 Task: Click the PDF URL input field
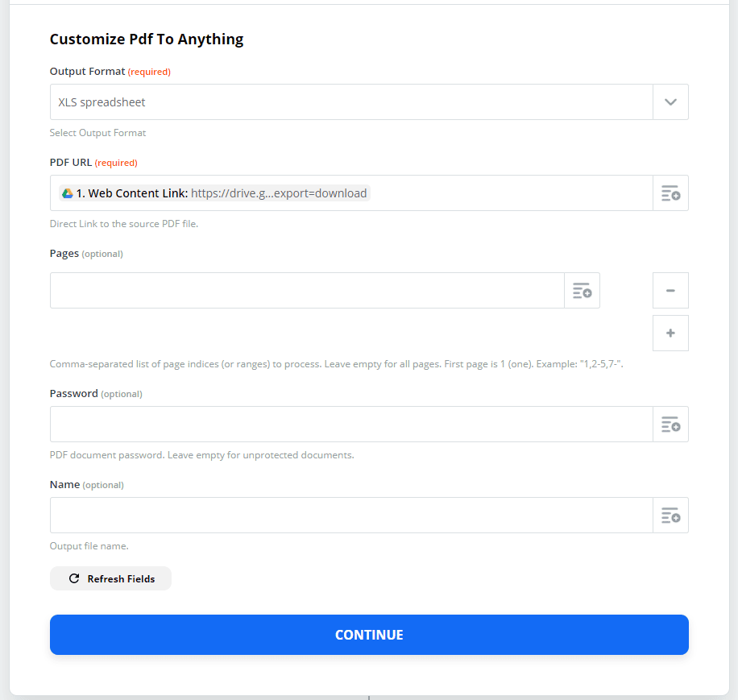[483, 193]
